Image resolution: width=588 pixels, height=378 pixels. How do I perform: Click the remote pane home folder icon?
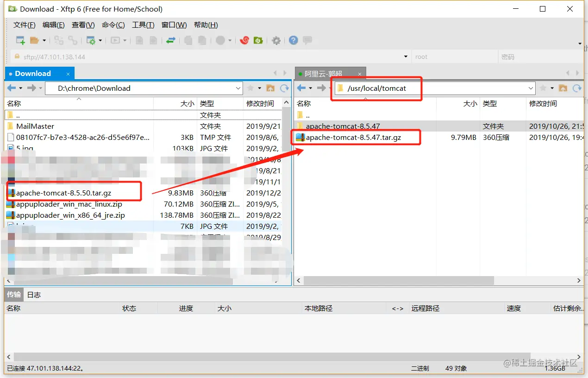(x=563, y=88)
